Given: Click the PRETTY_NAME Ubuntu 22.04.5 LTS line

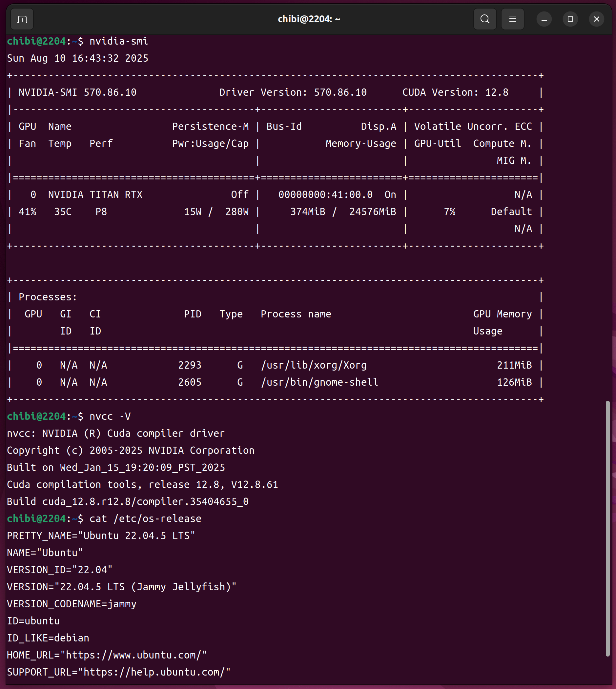Looking at the screenshot, I should pyautogui.click(x=101, y=536).
